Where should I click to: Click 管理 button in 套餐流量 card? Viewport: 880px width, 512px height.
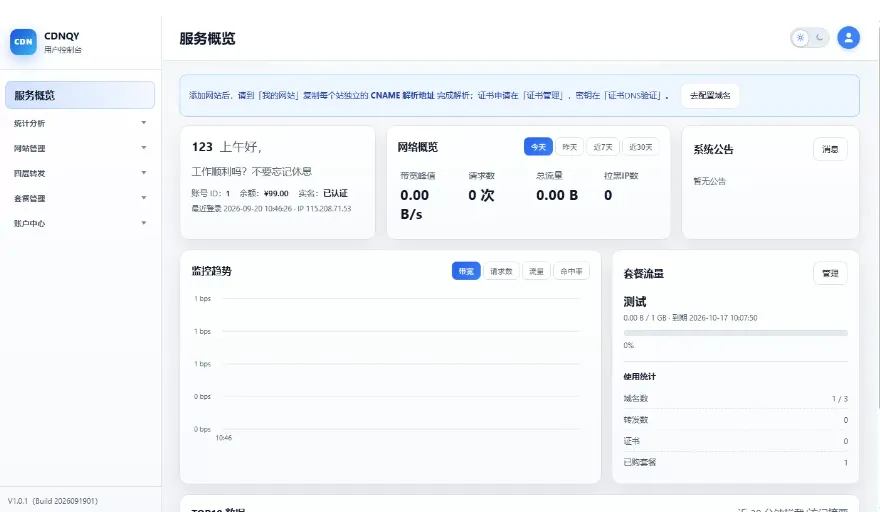[x=830, y=273]
